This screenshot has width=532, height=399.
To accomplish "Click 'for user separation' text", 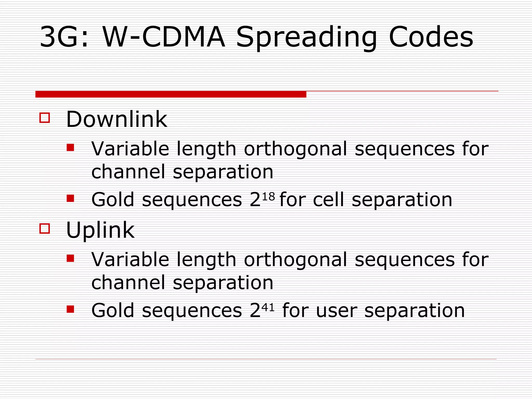I will 373,311.
